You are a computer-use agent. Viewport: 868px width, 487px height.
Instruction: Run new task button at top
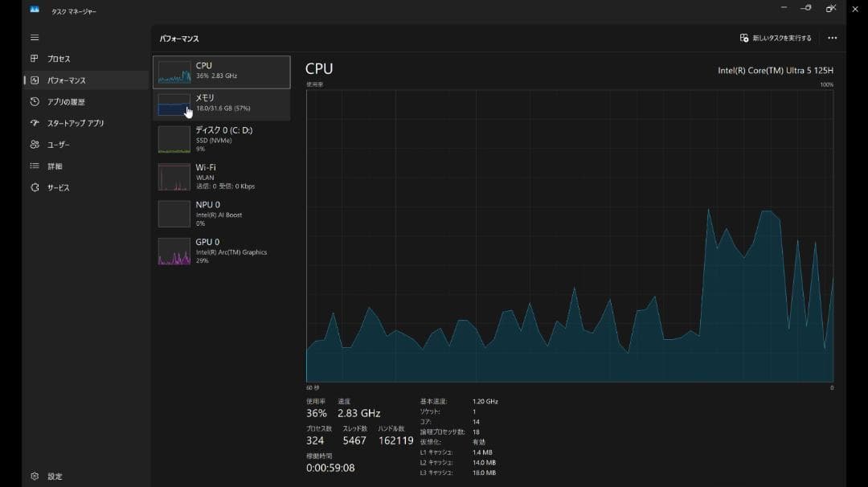click(776, 38)
